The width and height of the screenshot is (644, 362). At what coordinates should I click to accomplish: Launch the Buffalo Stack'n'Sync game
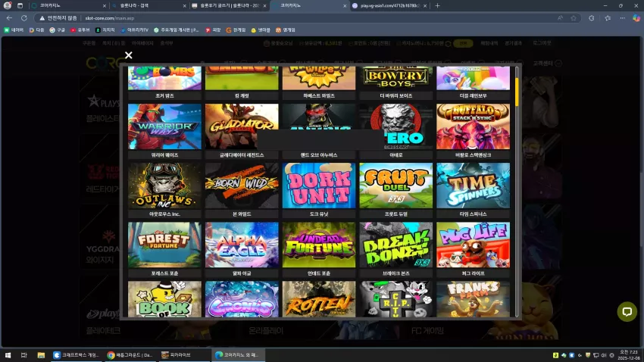click(473, 126)
